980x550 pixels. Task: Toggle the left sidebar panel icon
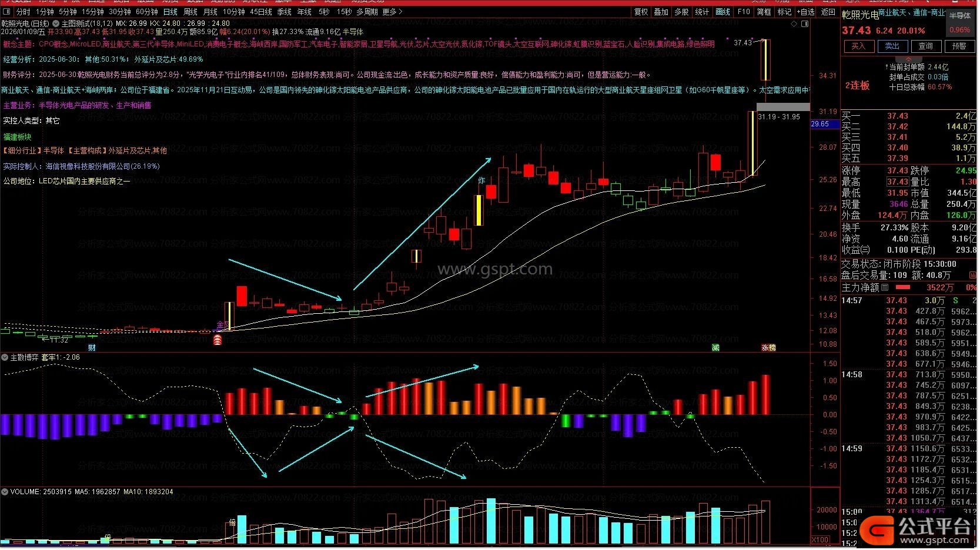coord(7,12)
